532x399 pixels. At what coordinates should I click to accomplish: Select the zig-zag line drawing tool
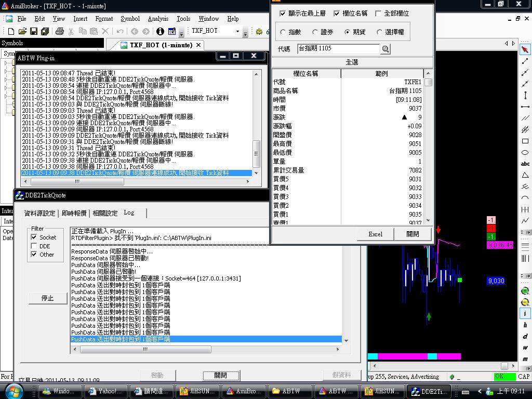coord(525,220)
